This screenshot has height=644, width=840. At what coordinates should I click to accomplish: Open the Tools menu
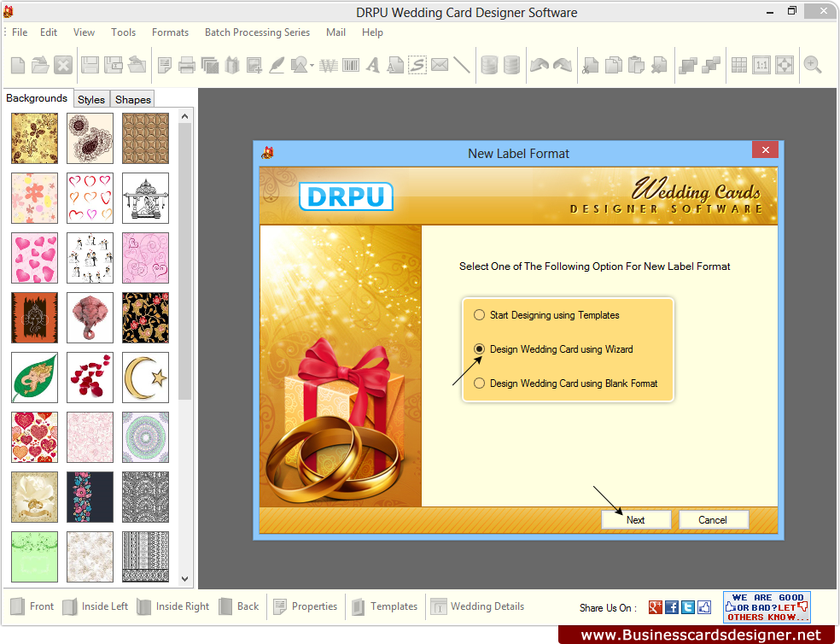(x=123, y=32)
